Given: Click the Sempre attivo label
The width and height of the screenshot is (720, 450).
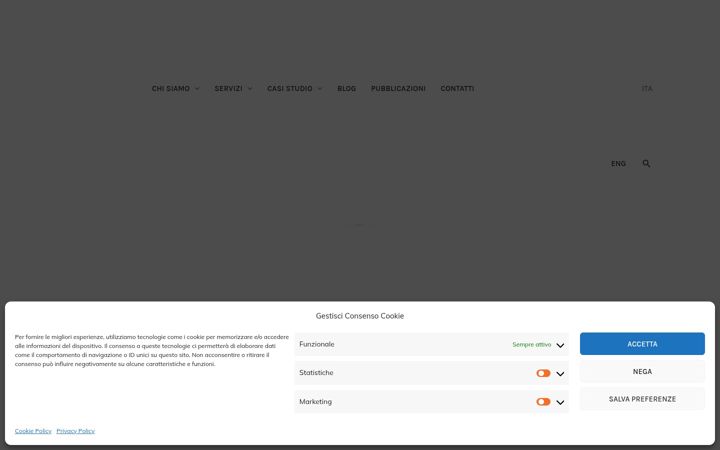Looking at the screenshot, I should [x=532, y=344].
